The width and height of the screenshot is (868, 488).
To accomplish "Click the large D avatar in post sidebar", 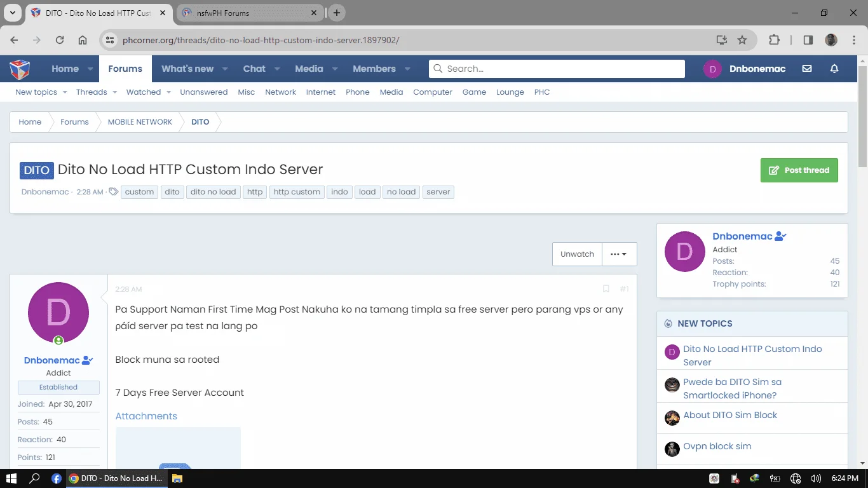I will click(x=58, y=313).
